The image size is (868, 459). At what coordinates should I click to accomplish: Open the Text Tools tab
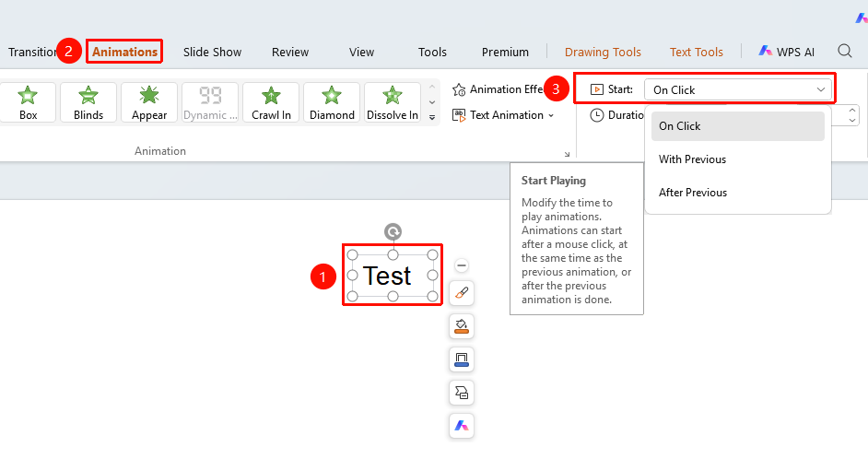point(696,52)
